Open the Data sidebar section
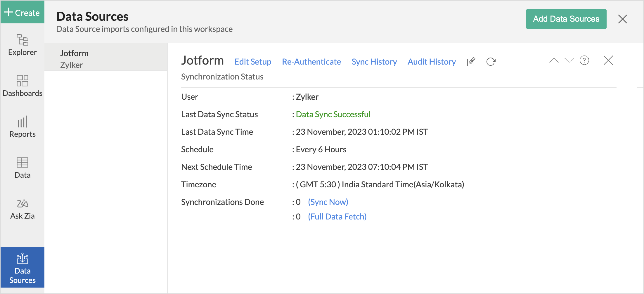 22,167
